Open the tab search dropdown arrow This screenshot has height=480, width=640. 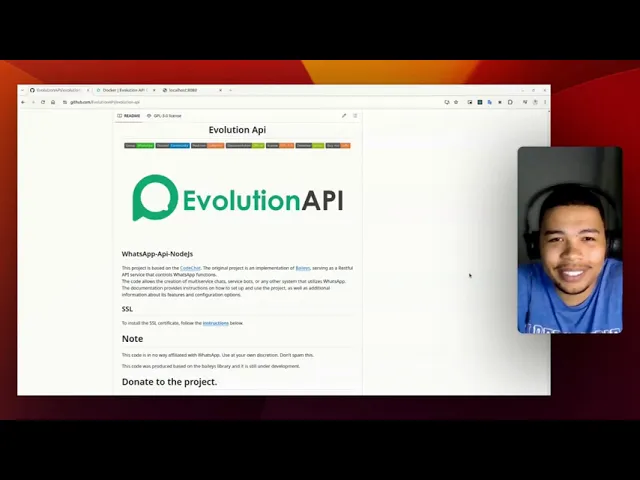[x=22, y=90]
